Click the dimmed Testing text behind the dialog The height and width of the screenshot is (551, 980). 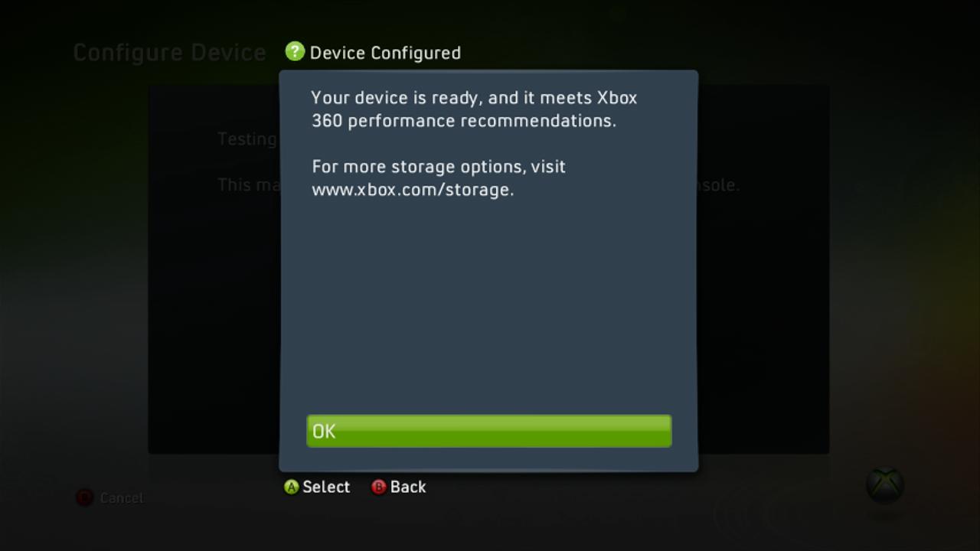point(247,139)
